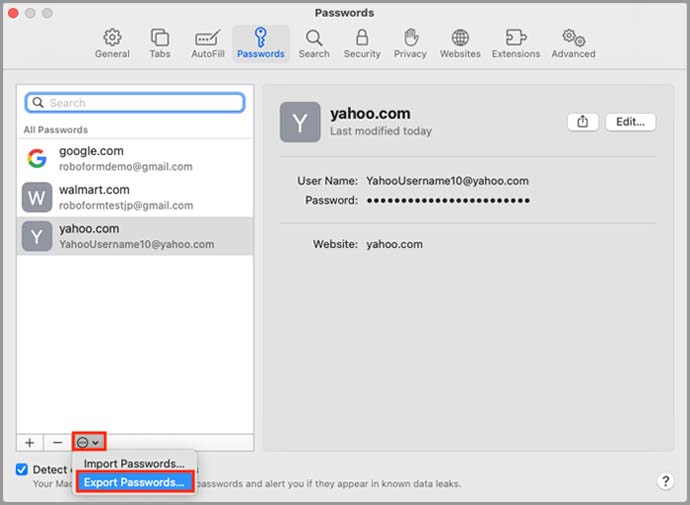This screenshot has height=505, width=690.
Task: Click the YahooUsername10@yahoo.com user name value
Action: (x=447, y=181)
